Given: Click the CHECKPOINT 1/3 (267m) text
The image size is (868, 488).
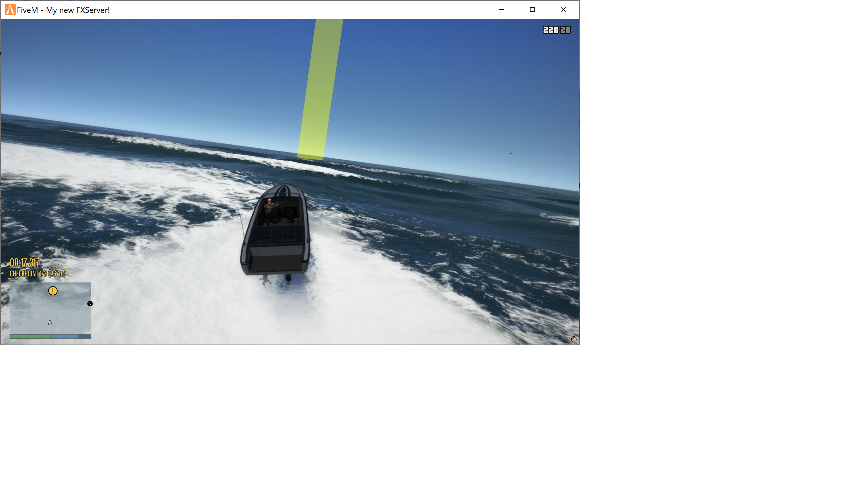Looking at the screenshot, I should [38, 273].
